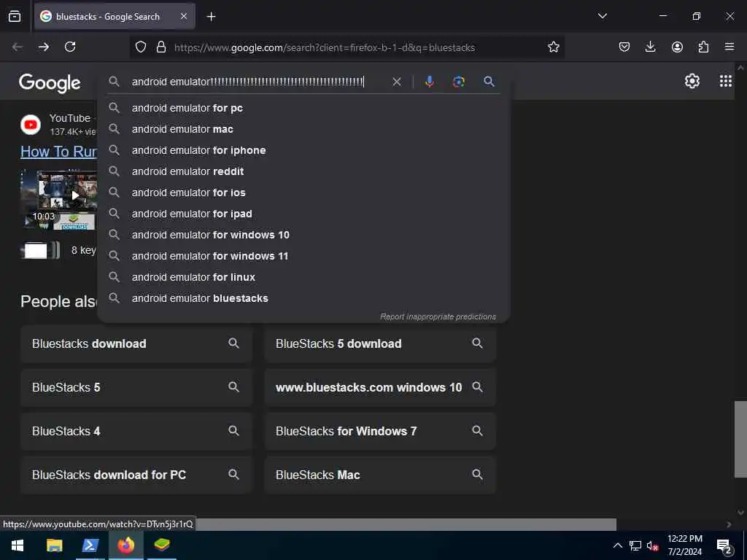The image size is (747, 560).
Task: Open a new tab with plus button
Action: [211, 17]
